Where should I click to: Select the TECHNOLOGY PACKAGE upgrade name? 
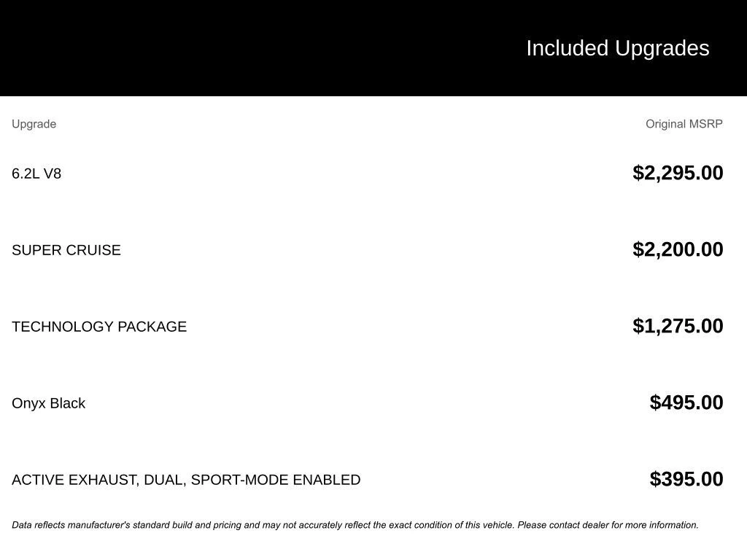(99, 327)
